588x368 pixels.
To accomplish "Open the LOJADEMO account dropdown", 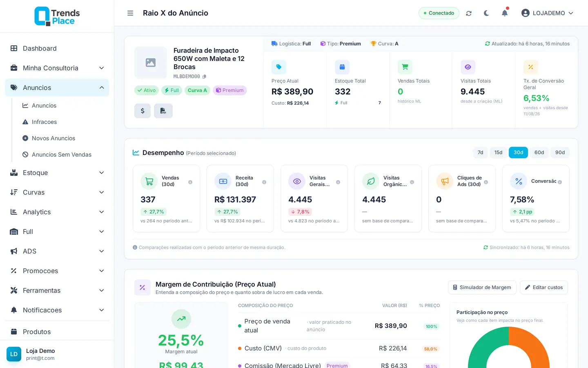I will click(x=547, y=13).
